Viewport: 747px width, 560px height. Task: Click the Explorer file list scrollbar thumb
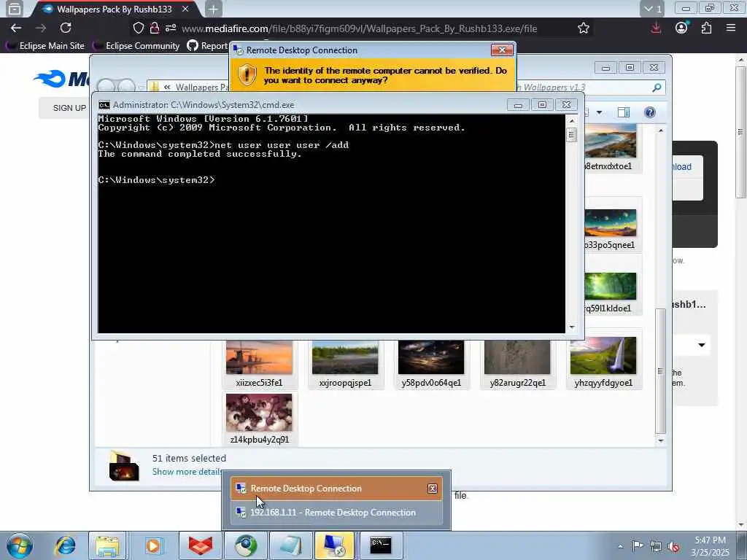[x=660, y=370]
